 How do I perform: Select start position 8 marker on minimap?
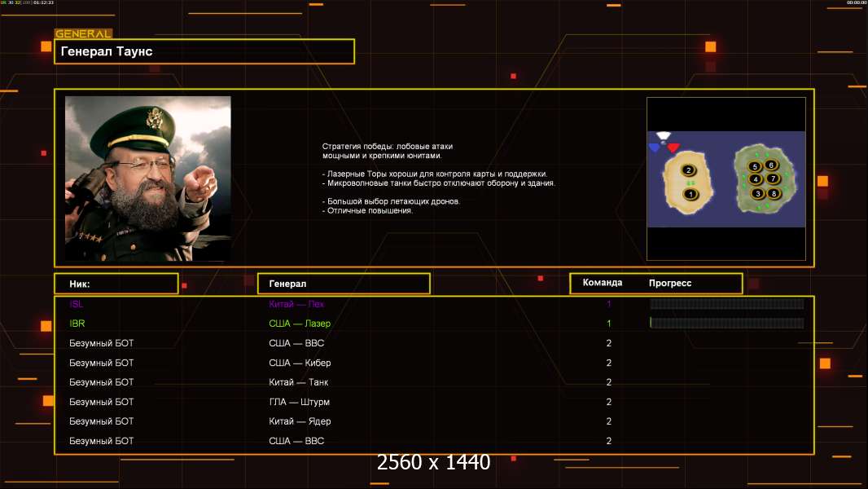coord(774,193)
